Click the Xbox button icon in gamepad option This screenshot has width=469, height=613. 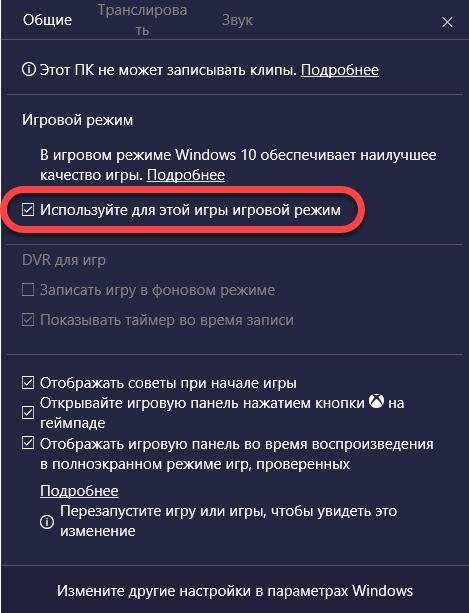(x=376, y=401)
